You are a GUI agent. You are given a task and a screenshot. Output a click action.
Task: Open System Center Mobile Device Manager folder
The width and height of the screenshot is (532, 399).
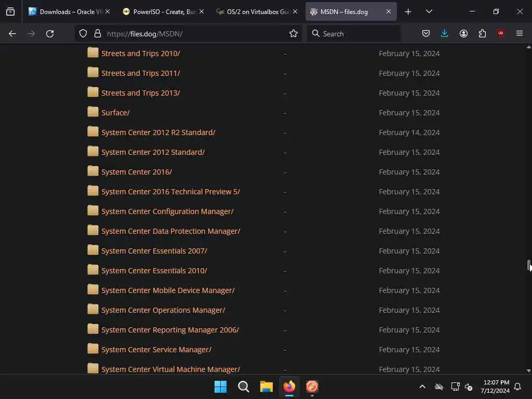pyautogui.click(x=168, y=290)
